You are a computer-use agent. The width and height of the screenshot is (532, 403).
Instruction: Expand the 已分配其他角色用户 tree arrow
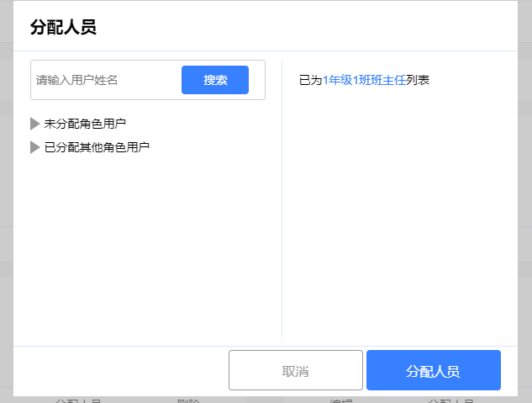[34, 147]
